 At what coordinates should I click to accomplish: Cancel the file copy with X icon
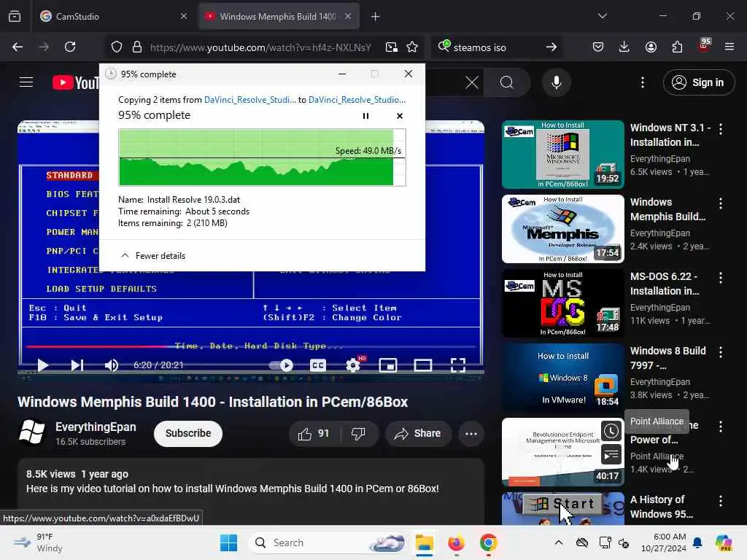click(399, 116)
